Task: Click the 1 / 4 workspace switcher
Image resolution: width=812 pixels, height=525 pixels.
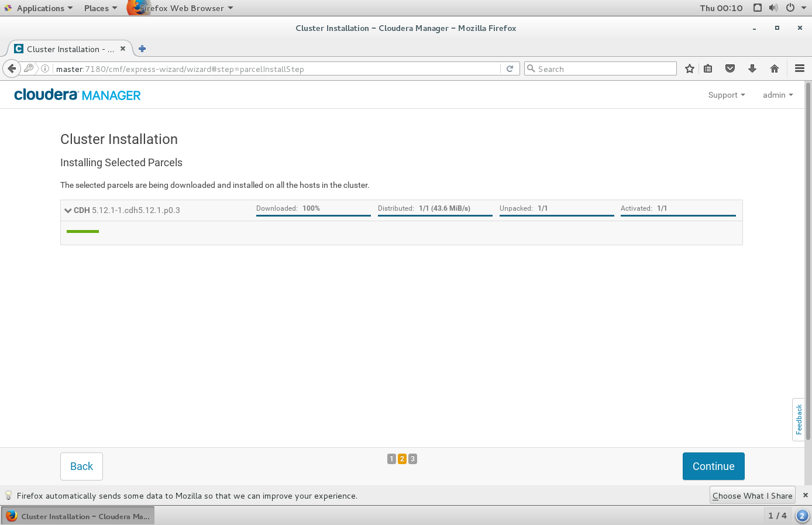Action: [777, 516]
